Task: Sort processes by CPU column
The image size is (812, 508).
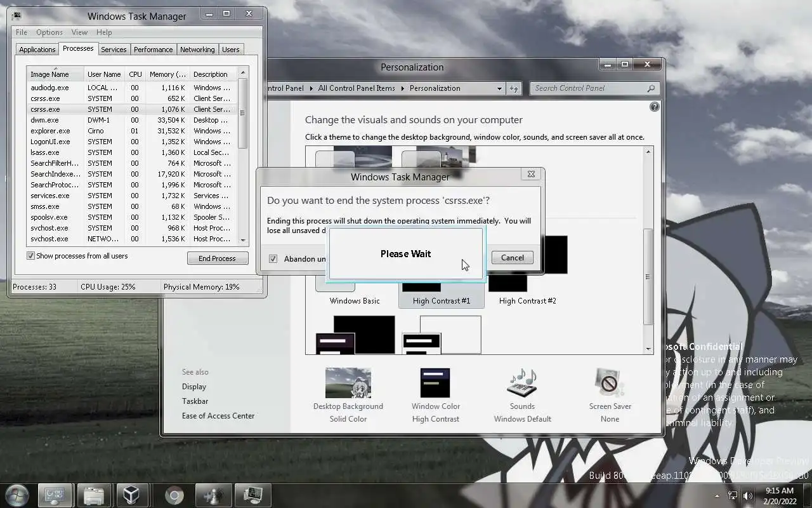Action: click(135, 74)
